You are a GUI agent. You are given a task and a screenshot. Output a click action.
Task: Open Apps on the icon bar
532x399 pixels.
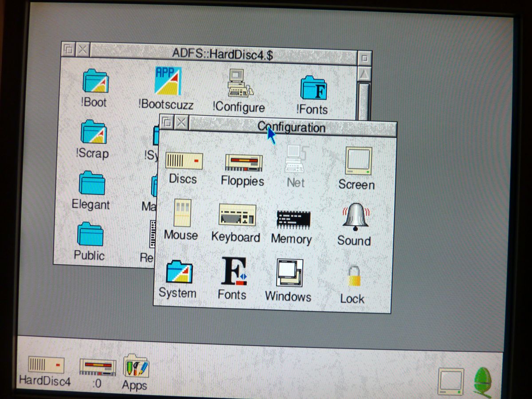135,366
